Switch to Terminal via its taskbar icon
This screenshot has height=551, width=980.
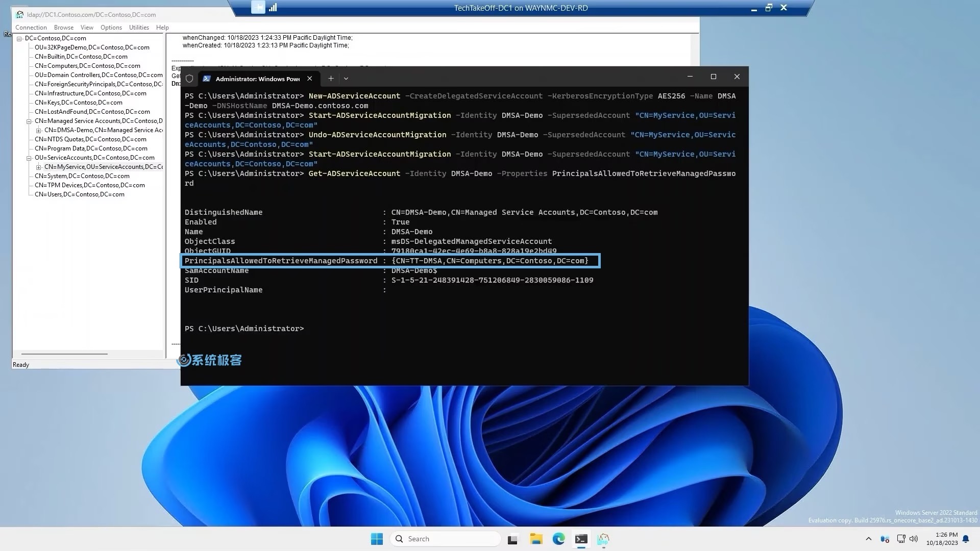[581, 539]
